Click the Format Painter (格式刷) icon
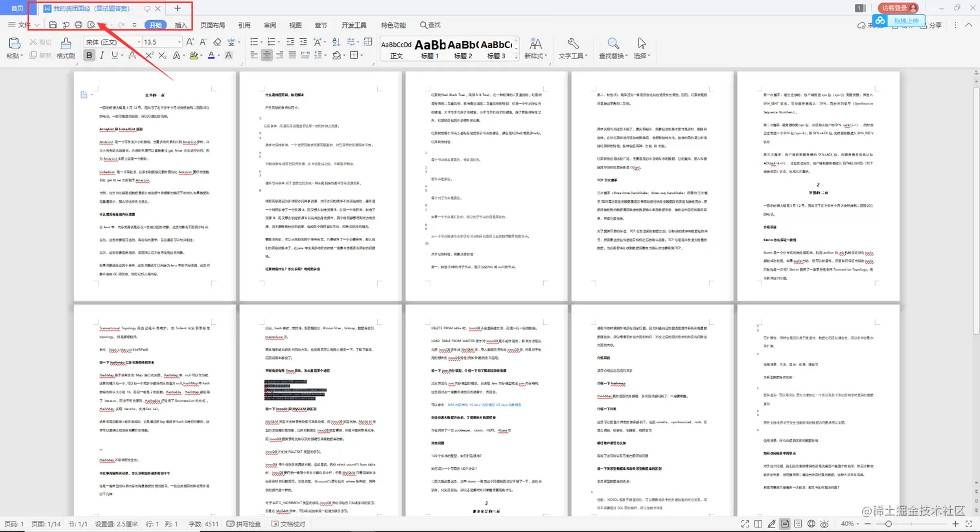This screenshot has height=532, width=980. [x=65, y=43]
